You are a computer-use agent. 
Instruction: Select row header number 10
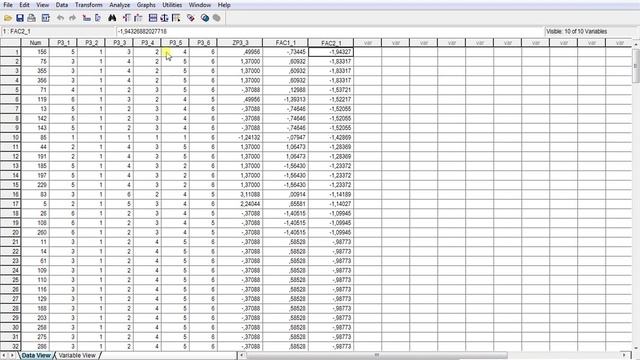[x=10, y=138]
